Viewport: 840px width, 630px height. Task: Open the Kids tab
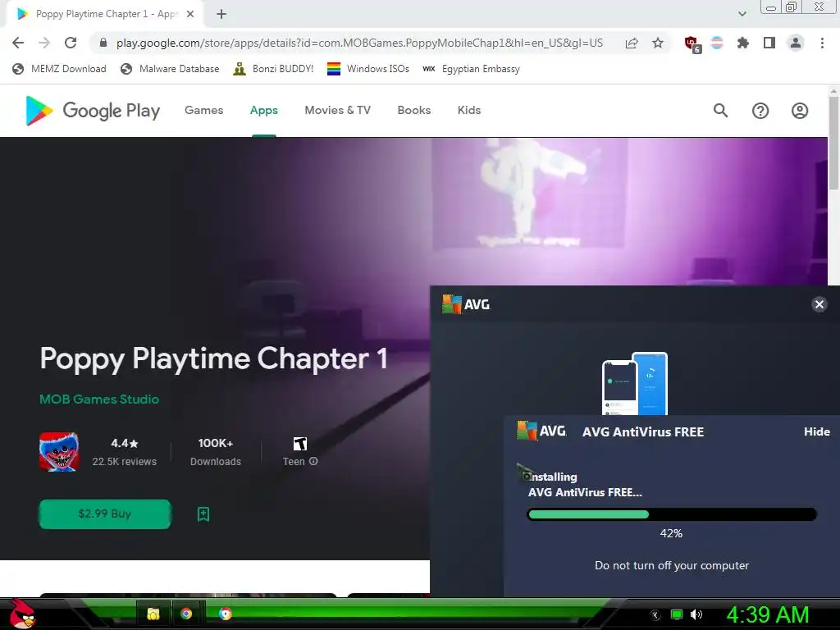coord(468,110)
